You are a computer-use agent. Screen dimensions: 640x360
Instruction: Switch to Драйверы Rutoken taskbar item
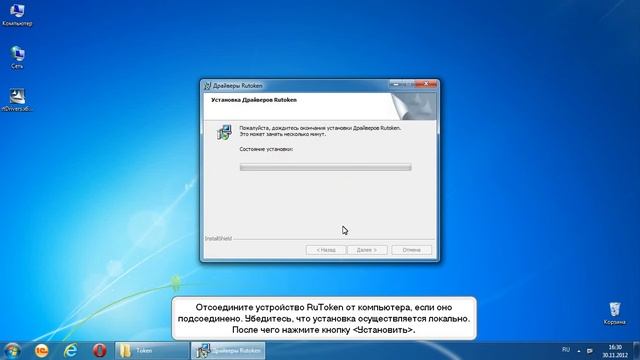point(228,351)
